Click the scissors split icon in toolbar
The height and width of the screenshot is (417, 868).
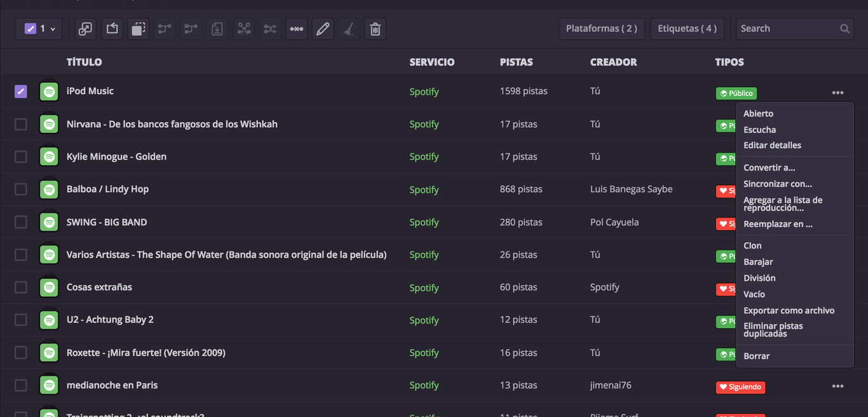point(243,29)
